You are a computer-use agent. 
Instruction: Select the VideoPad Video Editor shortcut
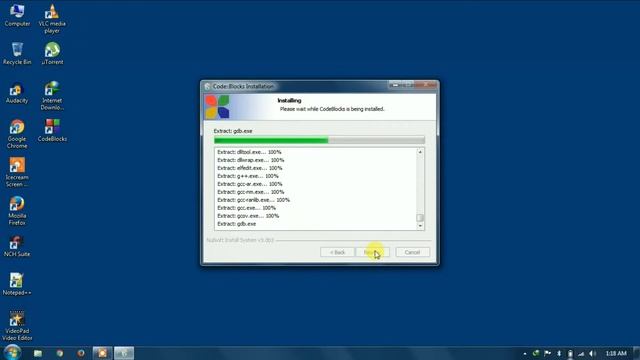[x=17, y=326]
